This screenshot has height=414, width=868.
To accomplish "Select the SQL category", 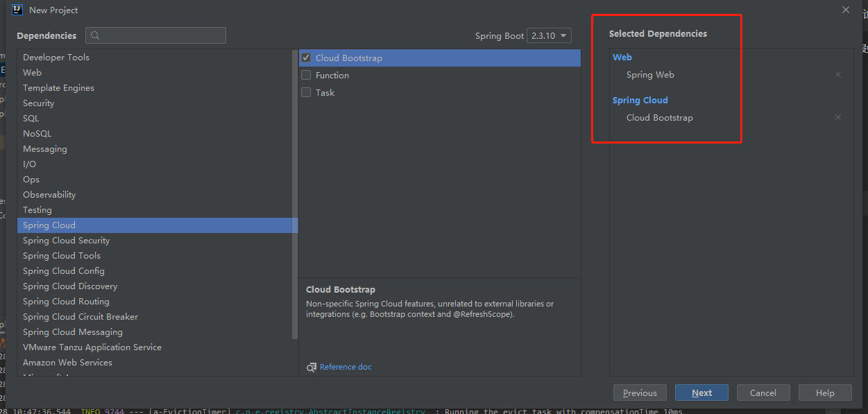I will pos(155,119).
